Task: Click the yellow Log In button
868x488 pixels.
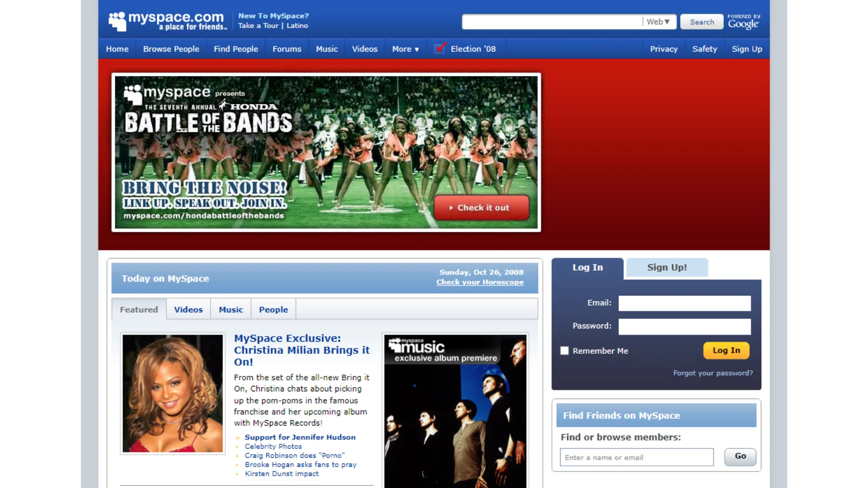Action: (726, 351)
